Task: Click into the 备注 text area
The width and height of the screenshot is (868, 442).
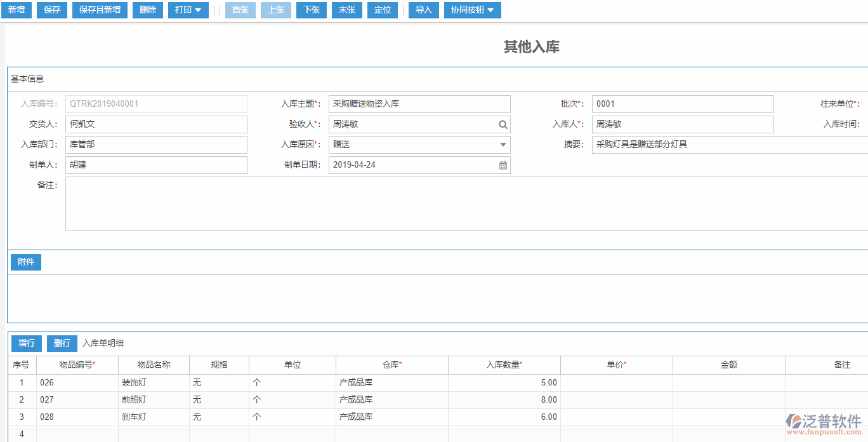Action: pyautogui.click(x=444, y=203)
